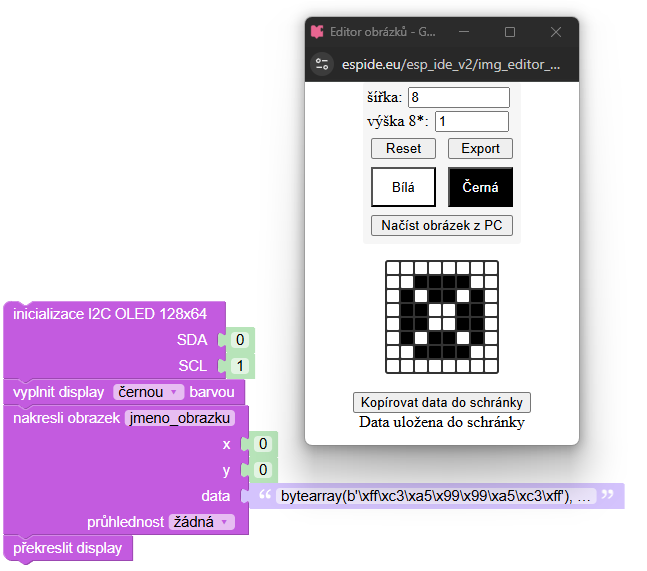Screen dimensions: 647x571
Task: Select the Černá black color
Action: pos(480,187)
